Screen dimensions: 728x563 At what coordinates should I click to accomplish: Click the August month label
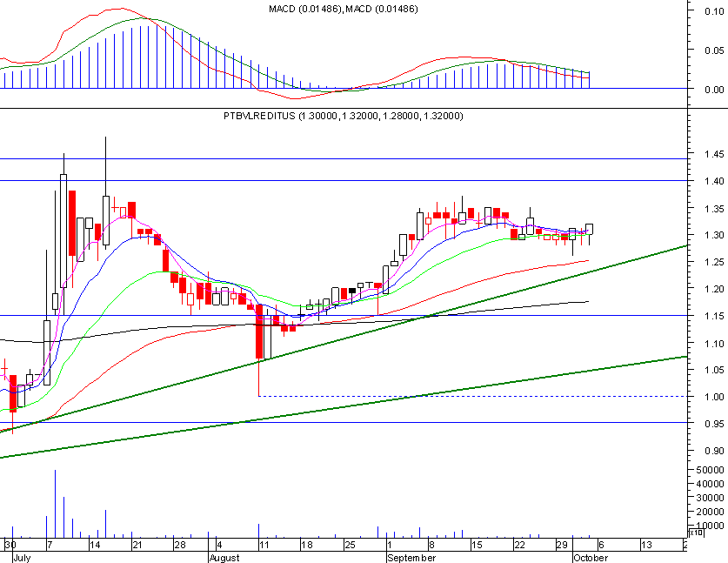click(224, 558)
